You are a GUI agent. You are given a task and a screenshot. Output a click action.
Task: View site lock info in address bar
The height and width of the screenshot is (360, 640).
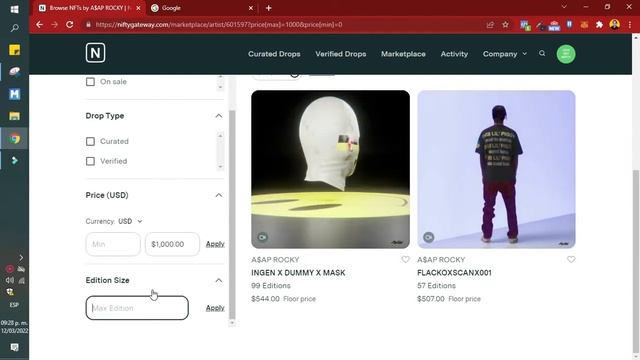(x=88, y=24)
